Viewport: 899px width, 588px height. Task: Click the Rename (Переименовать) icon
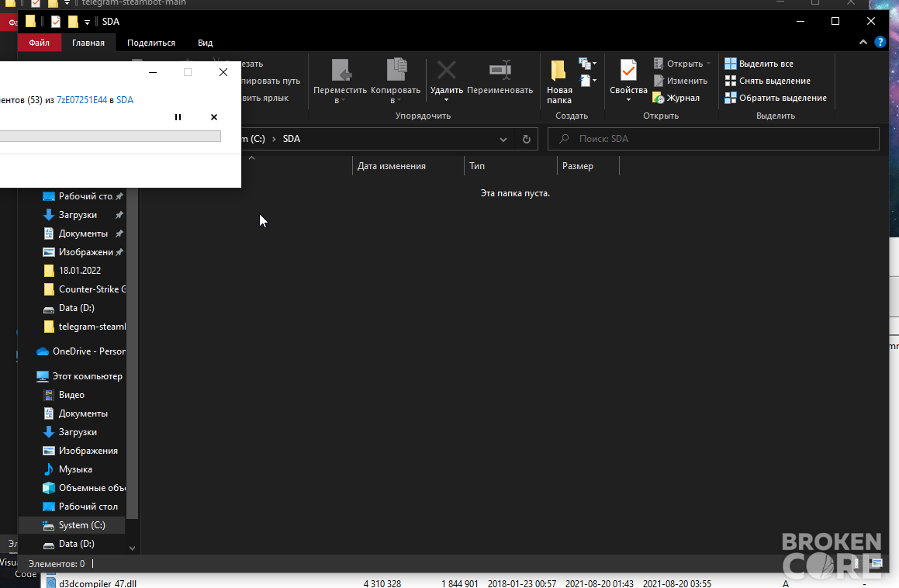point(500,70)
